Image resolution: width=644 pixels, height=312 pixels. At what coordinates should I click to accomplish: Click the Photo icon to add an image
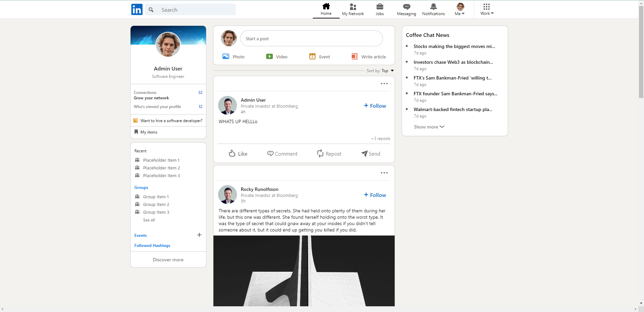(226, 56)
